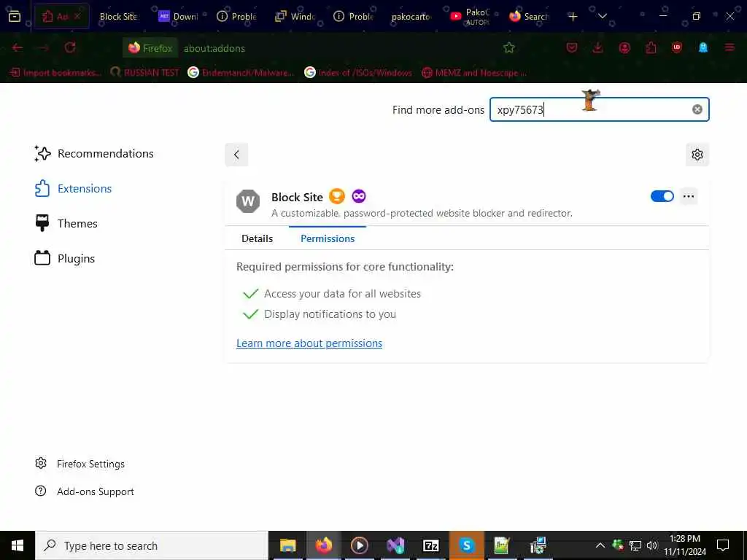The image size is (747, 560).
Task: Click the purple private browsing mask badge
Action: (x=359, y=196)
